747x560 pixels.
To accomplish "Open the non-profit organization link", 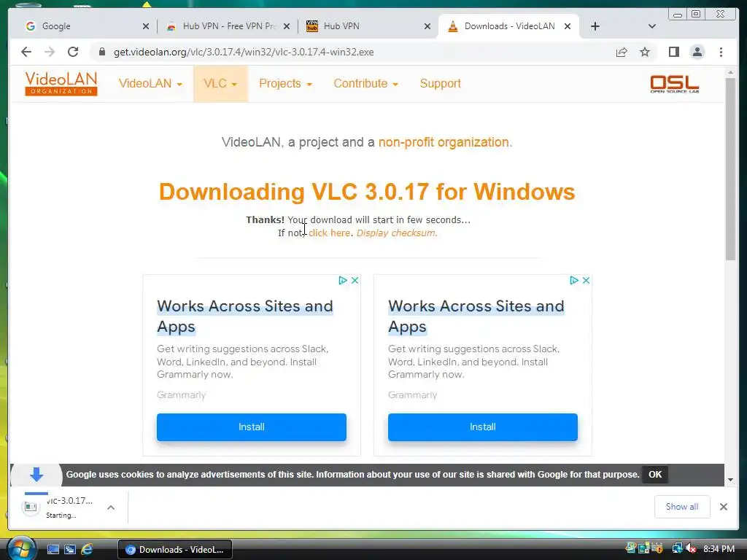I will (x=444, y=142).
